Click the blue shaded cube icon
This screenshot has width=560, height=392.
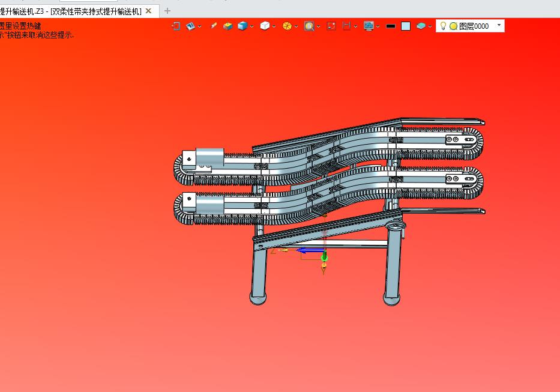242,26
